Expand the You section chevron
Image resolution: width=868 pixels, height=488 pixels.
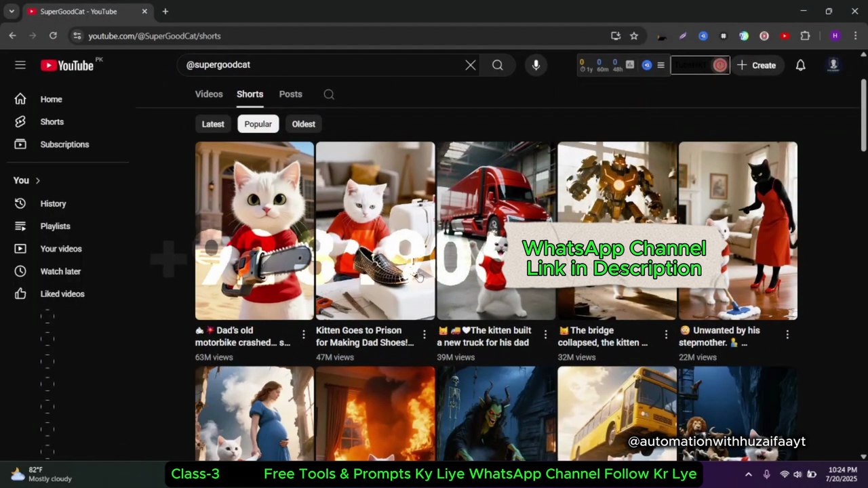(38, 180)
